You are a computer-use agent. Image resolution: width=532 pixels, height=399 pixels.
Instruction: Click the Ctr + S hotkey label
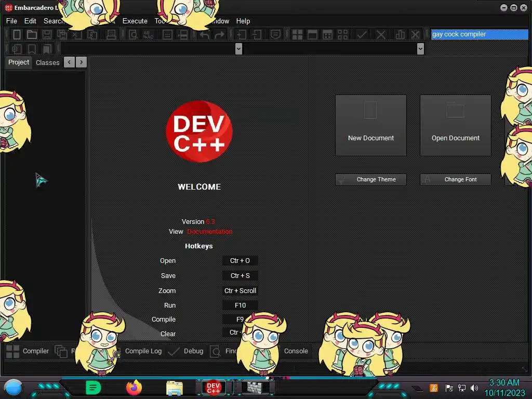tap(240, 275)
